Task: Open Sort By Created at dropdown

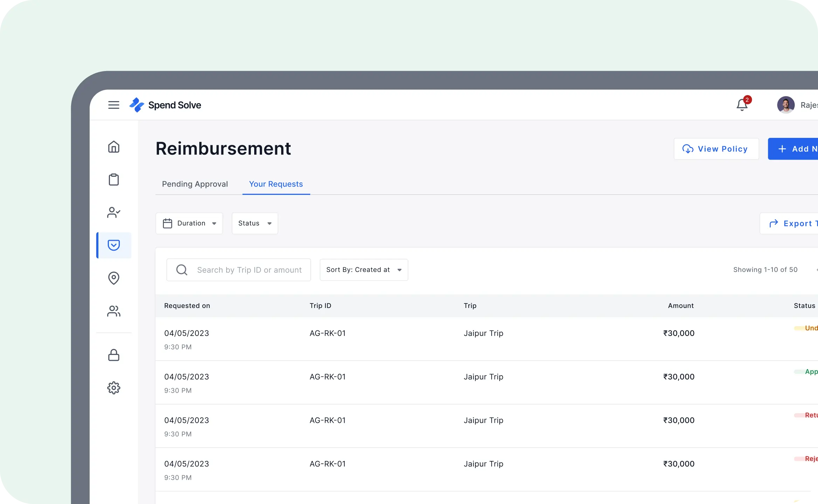Action: [x=363, y=270]
